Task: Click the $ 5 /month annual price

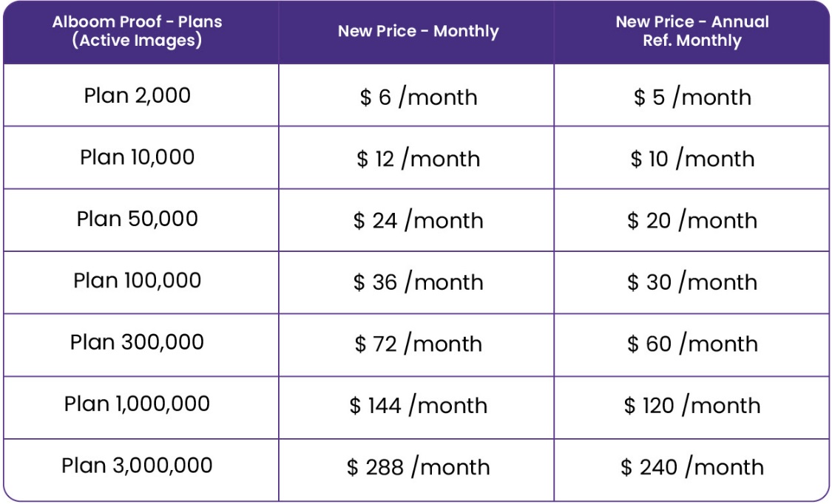Action: coord(692,97)
